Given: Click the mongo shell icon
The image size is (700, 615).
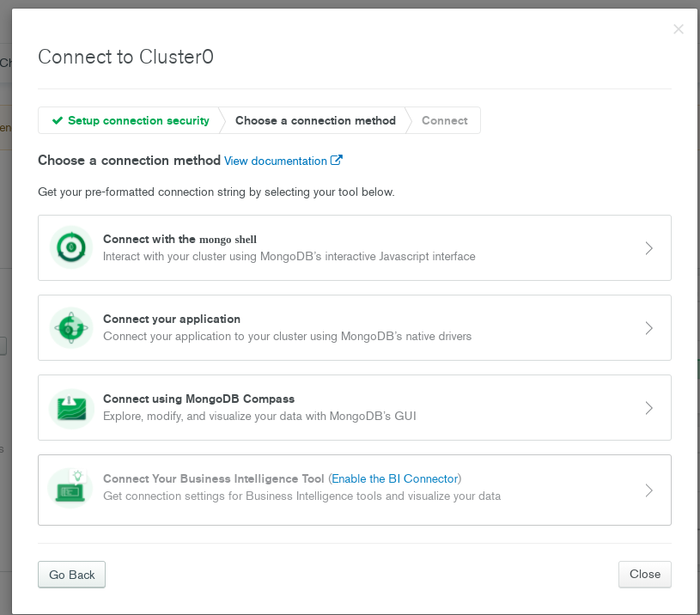Looking at the screenshot, I should [71, 247].
